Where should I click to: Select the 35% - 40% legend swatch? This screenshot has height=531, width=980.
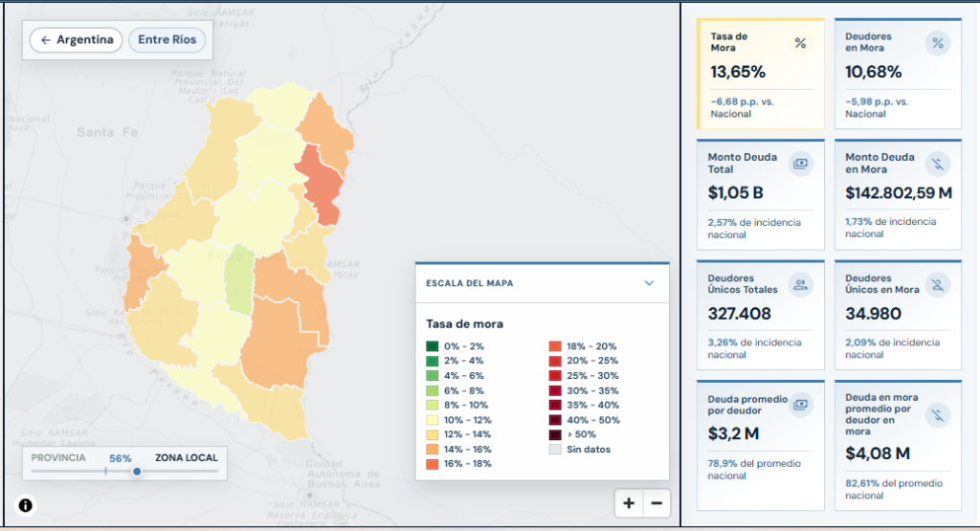pos(555,405)
